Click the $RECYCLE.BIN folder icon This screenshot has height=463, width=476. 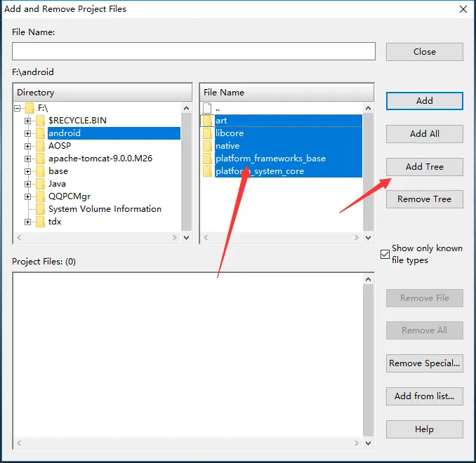pyautogui.click(x=40, y=121)
